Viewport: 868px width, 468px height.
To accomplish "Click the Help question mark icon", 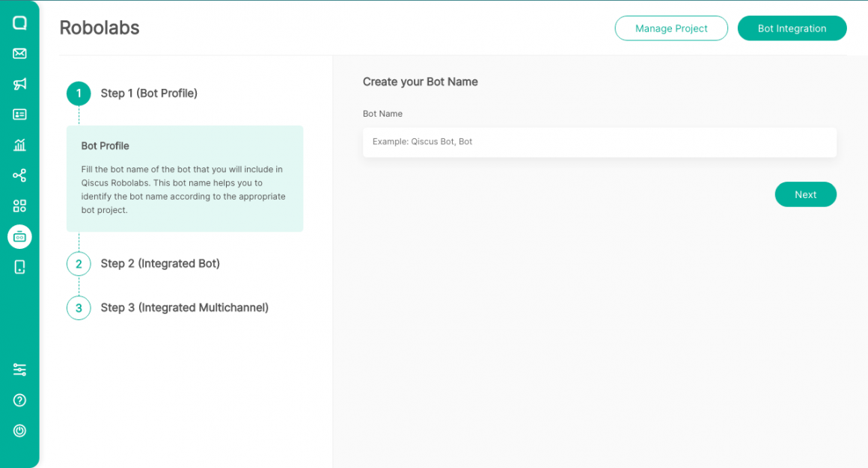I will click(19, 400).
